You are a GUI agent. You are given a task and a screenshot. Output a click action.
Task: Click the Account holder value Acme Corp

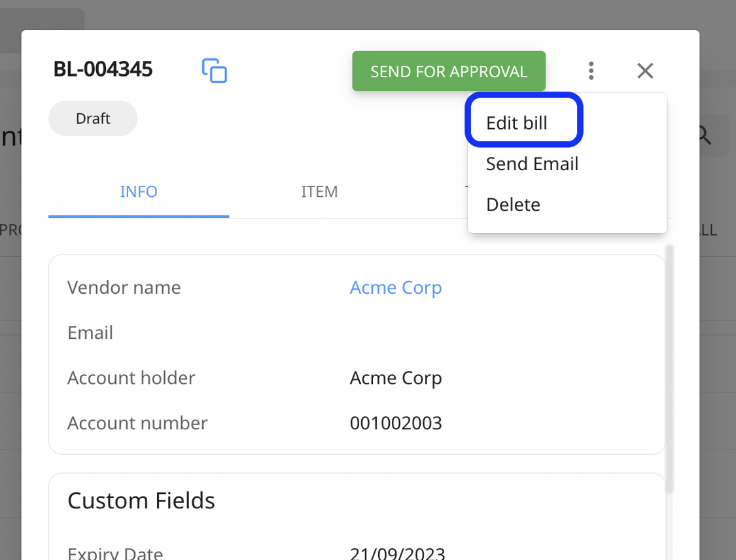pos(396,377)
